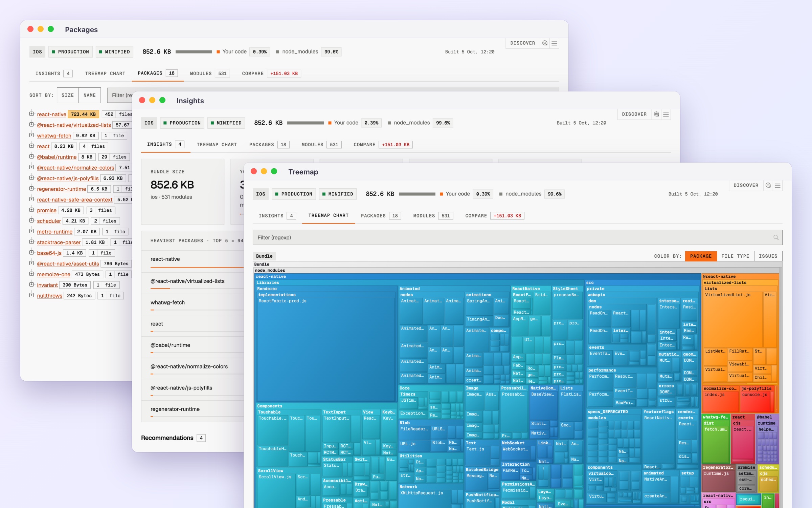The width and height of the screenshot is (812, 508).
Task: Select whatwg-fetch row in heaviest packages list
Action: [x=193, y=304]
